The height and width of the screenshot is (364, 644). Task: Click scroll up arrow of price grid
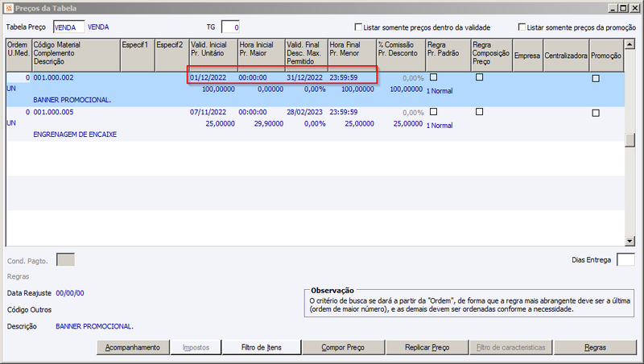click(x=630, y=44)
